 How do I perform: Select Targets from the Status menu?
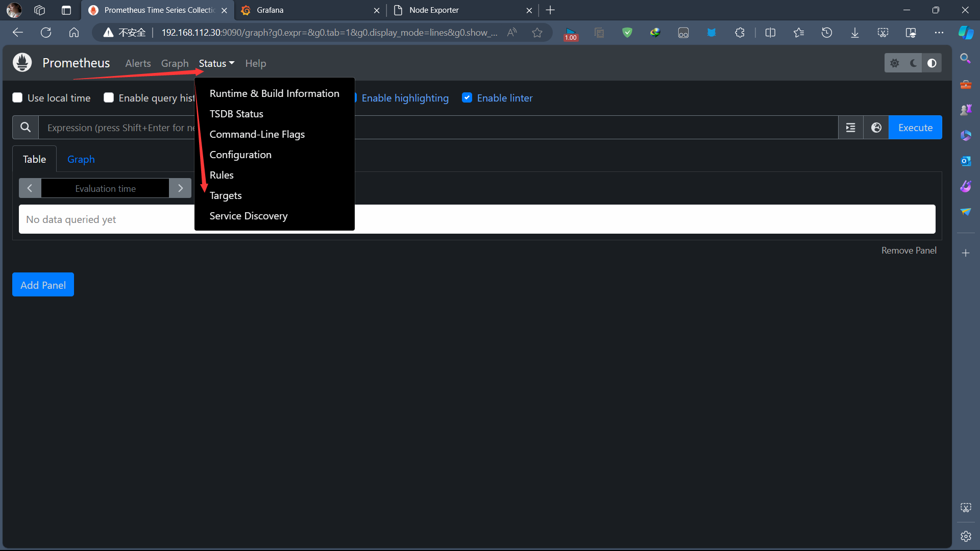(x=226, y=195)
